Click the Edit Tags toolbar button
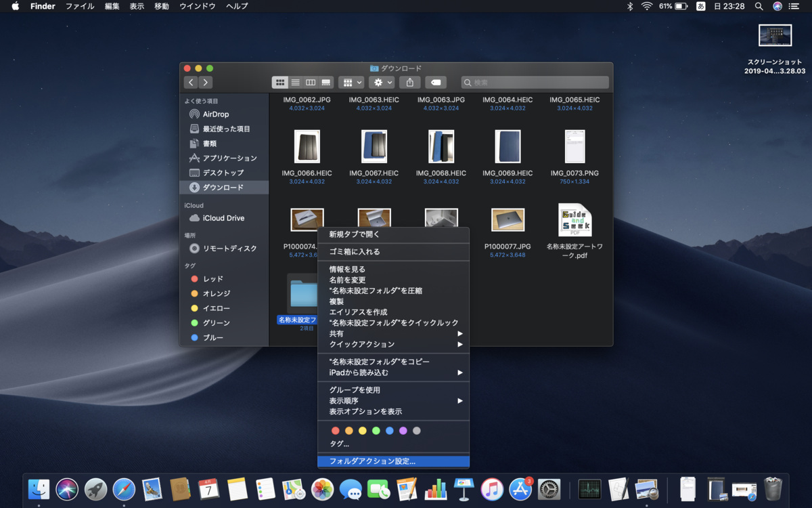The height and width of the screenshot is (508, 812). click(x=436, y=82)
